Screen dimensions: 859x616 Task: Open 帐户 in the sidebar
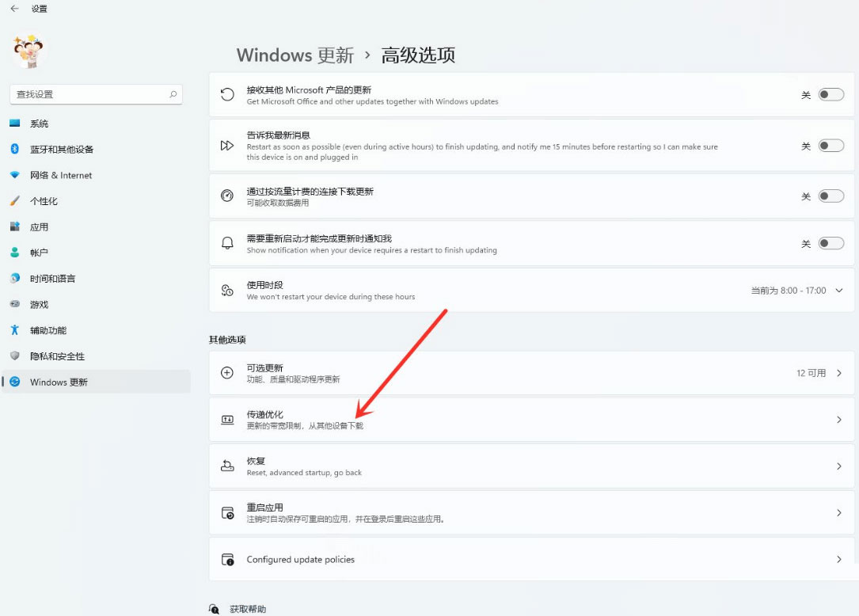(96, 253)
